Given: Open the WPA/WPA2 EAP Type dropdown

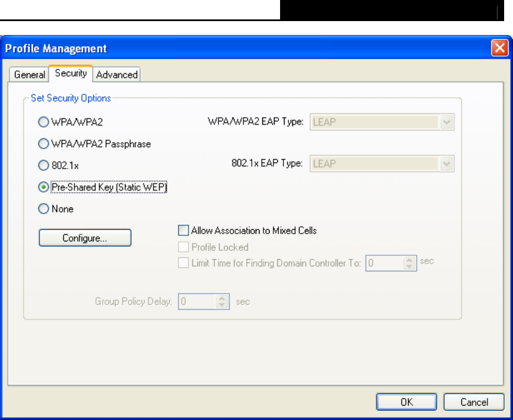Looking at the screenshot, I should click(x=382, y=122).
